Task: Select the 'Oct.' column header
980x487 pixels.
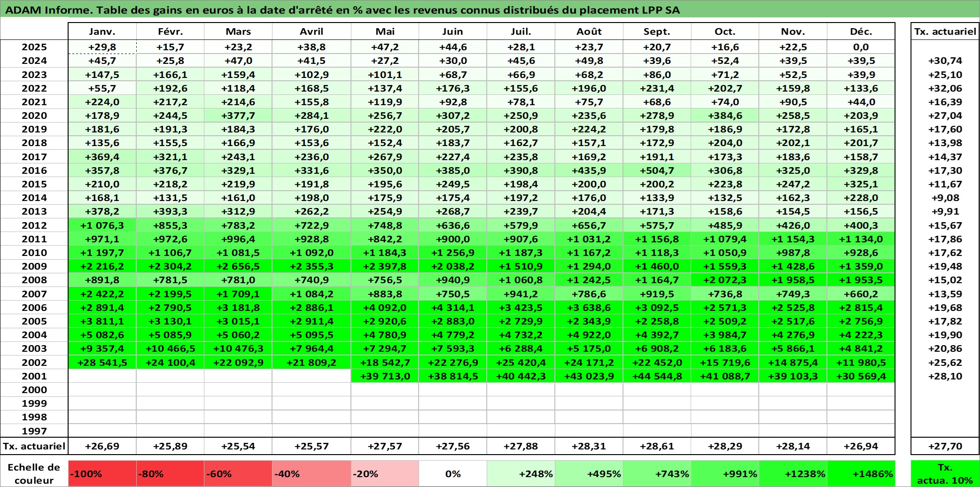Action: tap(725, 31)
